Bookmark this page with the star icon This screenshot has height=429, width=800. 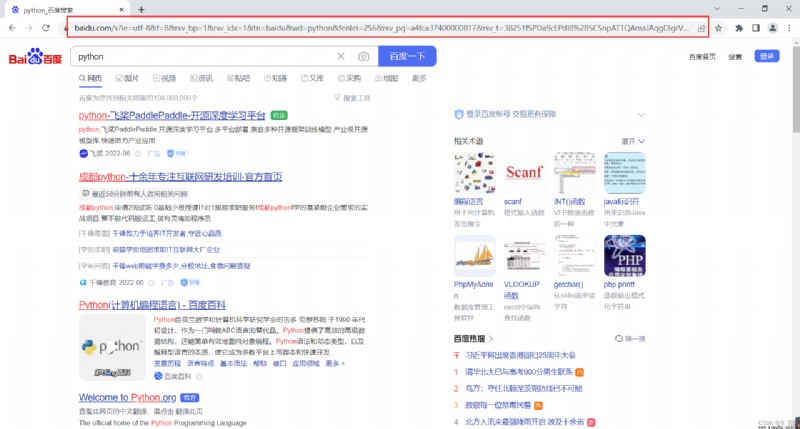(x=718, y=28)
